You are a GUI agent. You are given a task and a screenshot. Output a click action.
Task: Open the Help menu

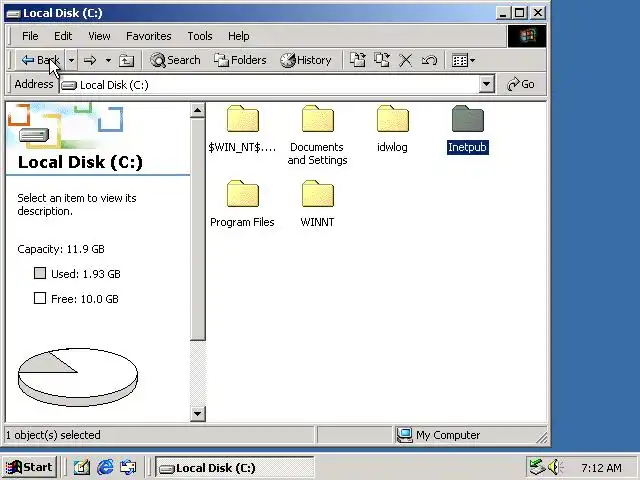[238, 36]
